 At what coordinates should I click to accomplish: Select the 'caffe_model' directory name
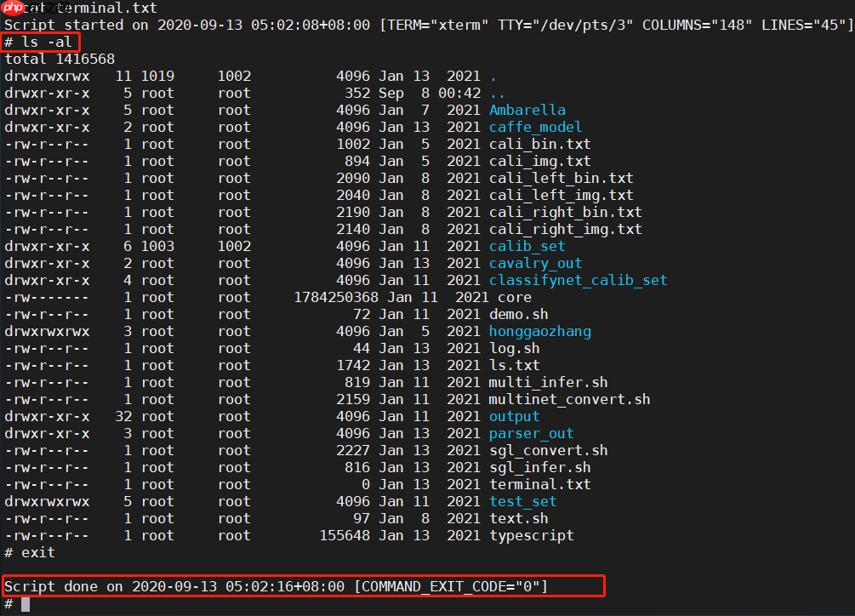535,127
